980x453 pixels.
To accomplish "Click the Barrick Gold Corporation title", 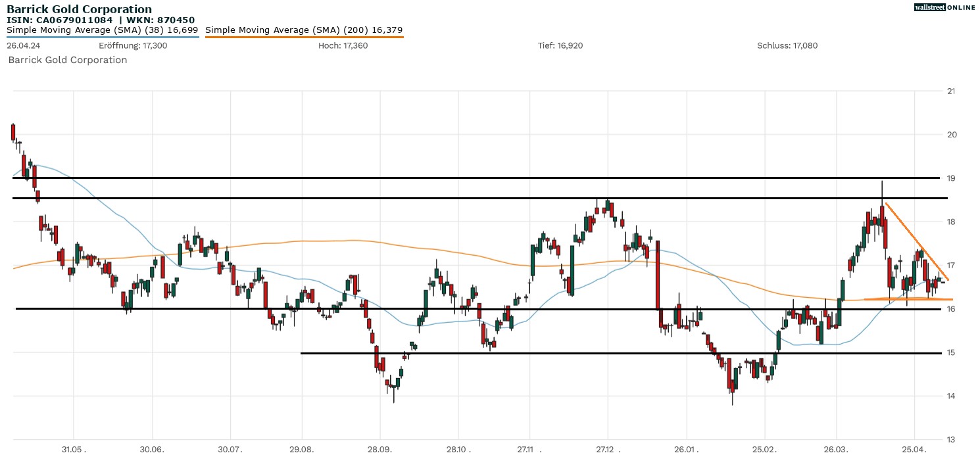I will (79, 9).
